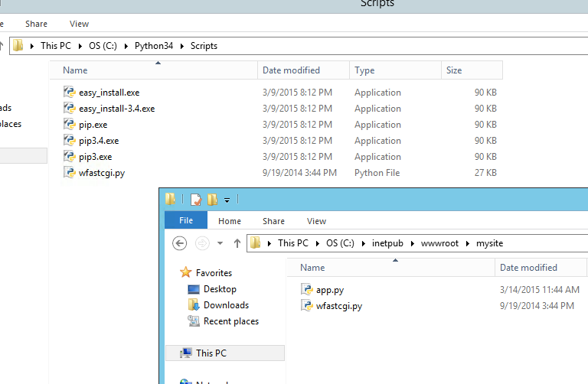Click the pip3.exe file icon
The image size is (588, 384).
(70, 157)
